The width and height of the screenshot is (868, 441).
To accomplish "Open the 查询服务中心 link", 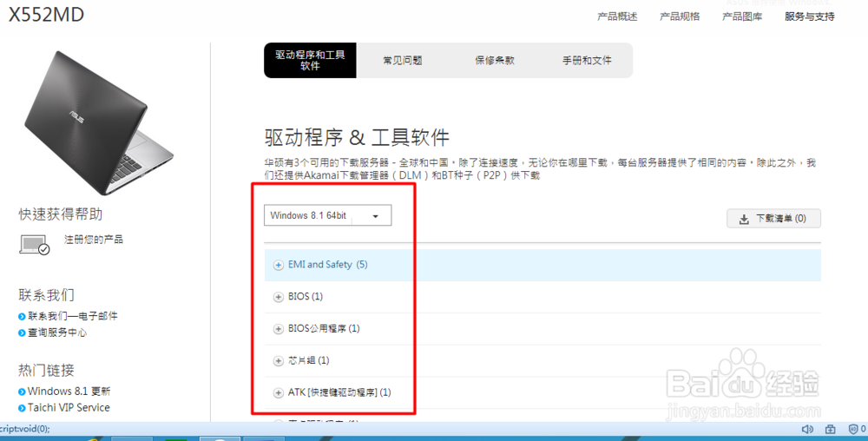I will click(57, 333).
